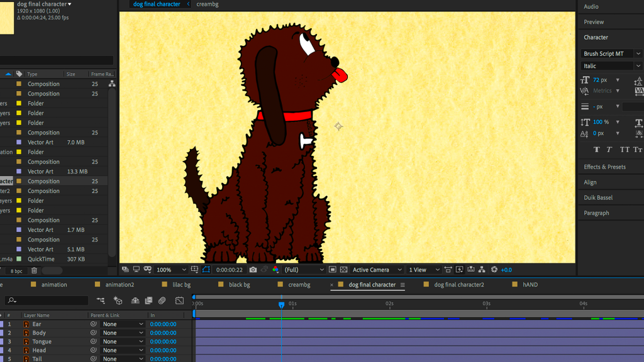Viewport: 644px width, 362px height.
Task: Enable Motion Blur for the timeline
Action: pyautogui.click(x=162, y=301)
